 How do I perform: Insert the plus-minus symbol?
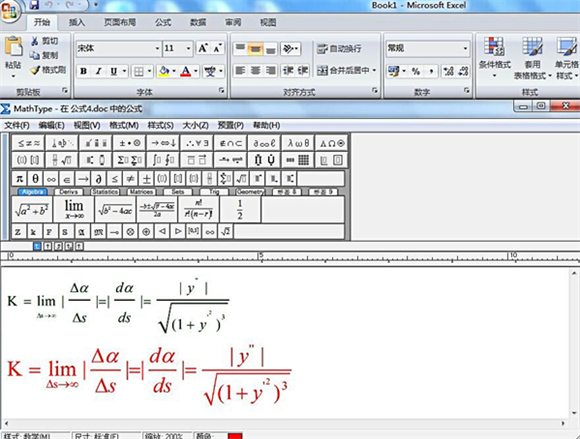coord(146,179)
